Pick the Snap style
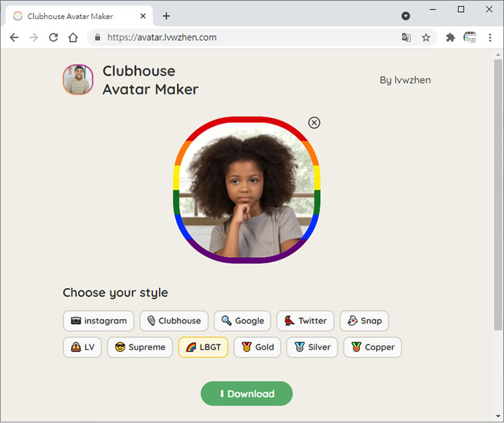Image resolution: width=504 pixels, height=423 pixels. coord(364,321)
